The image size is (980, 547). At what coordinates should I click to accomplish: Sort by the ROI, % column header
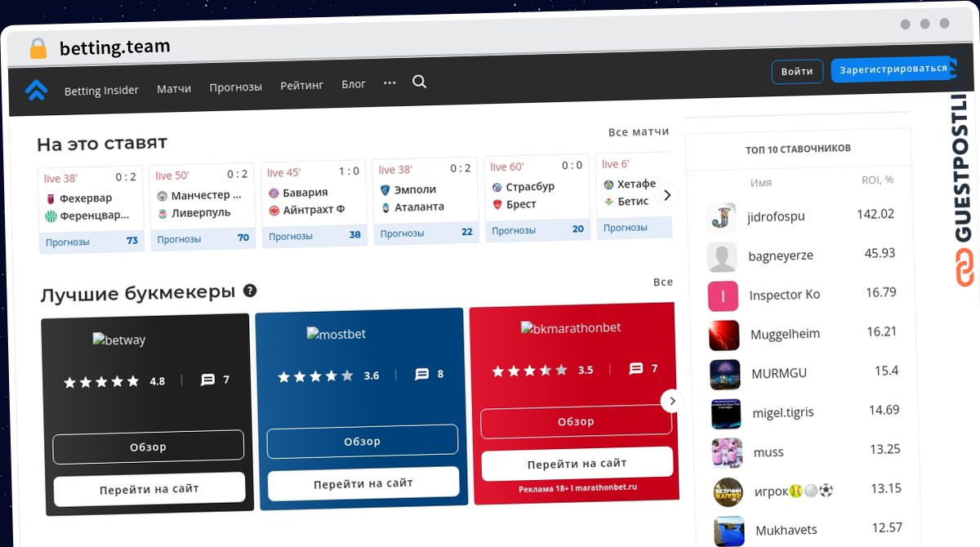click(x=877, y=180)
